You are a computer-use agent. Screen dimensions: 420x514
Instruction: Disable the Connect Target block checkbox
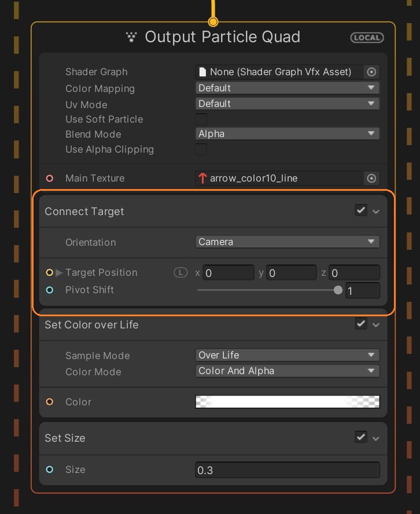point(361,210)
